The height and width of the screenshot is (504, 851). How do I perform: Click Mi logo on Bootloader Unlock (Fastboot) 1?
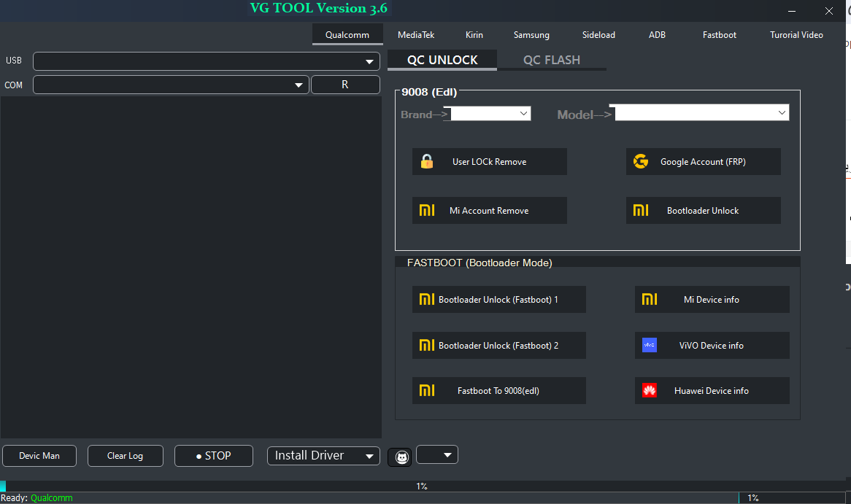click(426, 299)
